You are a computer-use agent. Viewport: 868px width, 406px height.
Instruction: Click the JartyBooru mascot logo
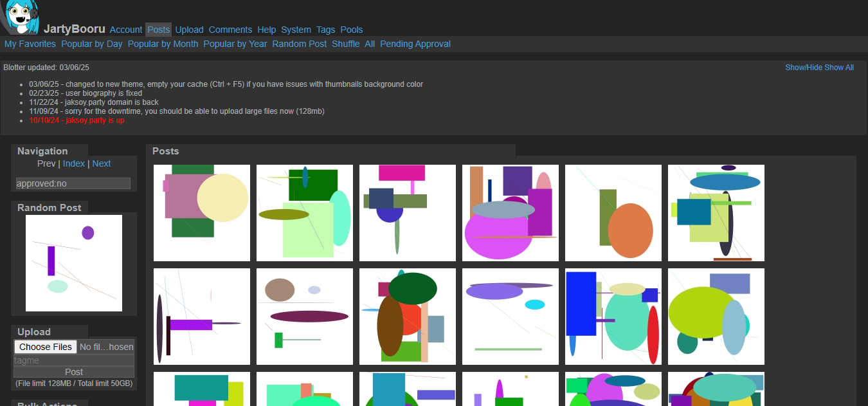pyautogui.click(x=21, y=17)
